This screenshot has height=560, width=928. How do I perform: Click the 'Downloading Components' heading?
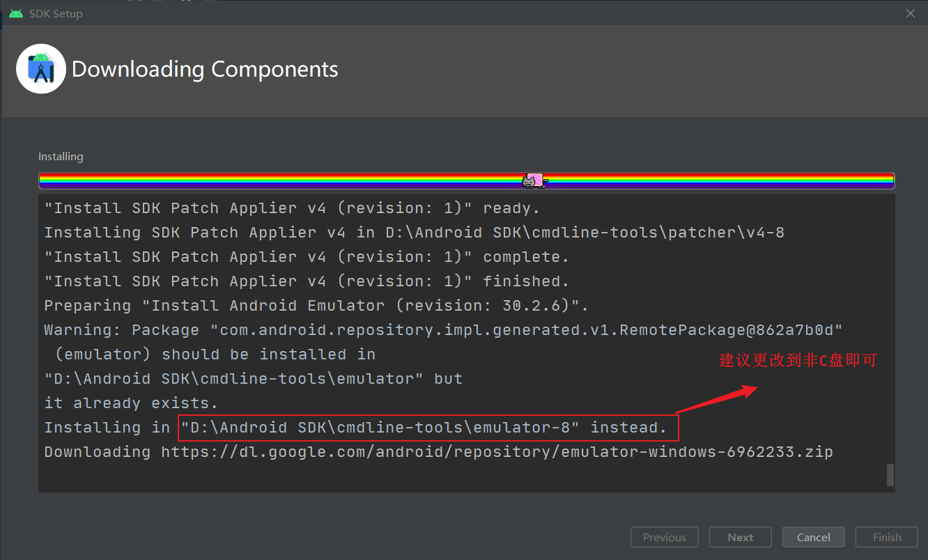205,69
